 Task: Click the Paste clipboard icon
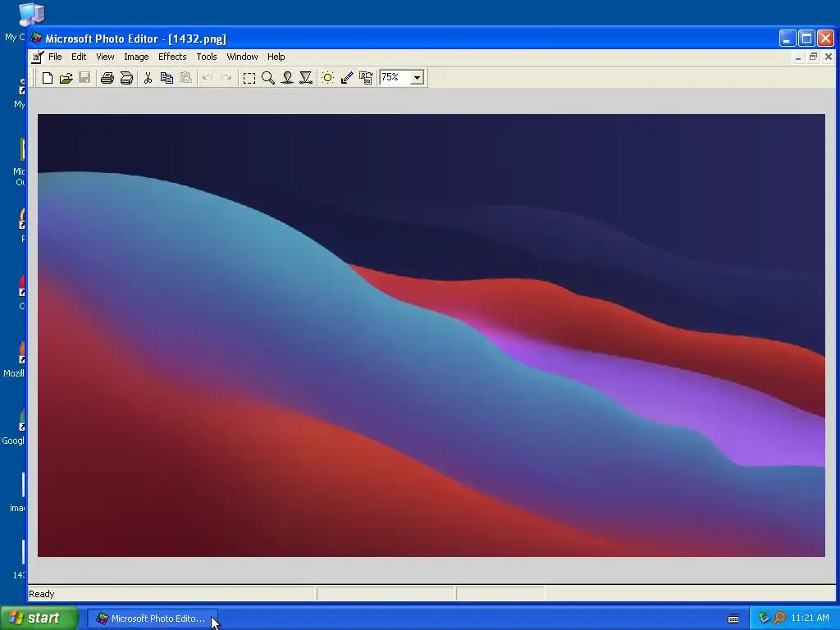(x=185, y=78)
